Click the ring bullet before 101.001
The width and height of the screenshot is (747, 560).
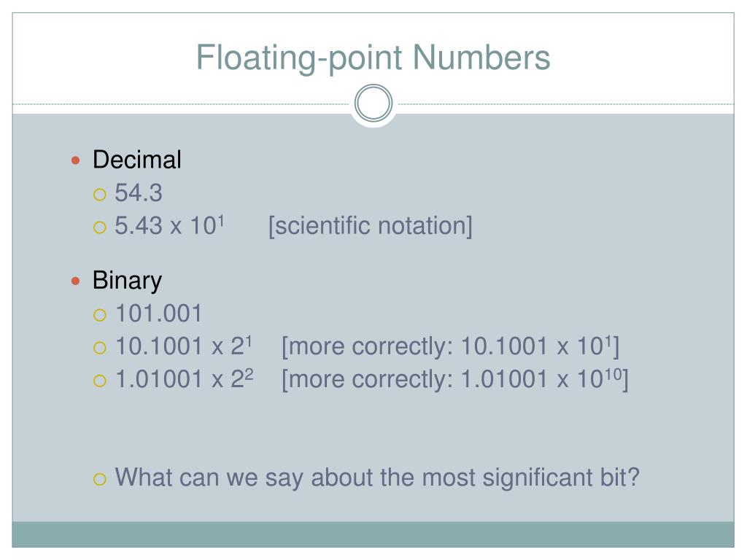coord(99,315)
